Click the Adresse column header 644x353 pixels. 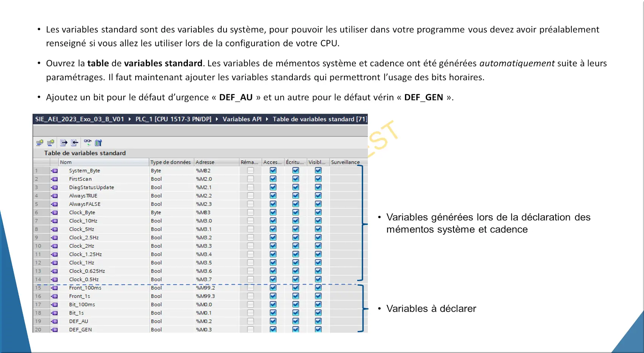click(216, 162)
